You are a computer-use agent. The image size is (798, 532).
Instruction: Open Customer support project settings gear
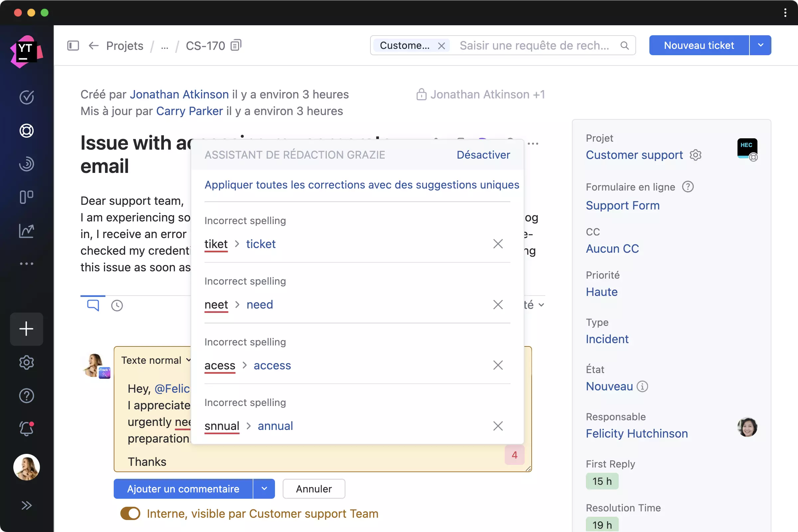coord(695,155)
